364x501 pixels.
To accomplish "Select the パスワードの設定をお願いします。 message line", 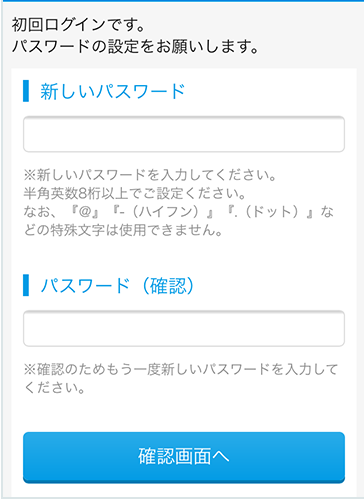I will pos(136,46).
